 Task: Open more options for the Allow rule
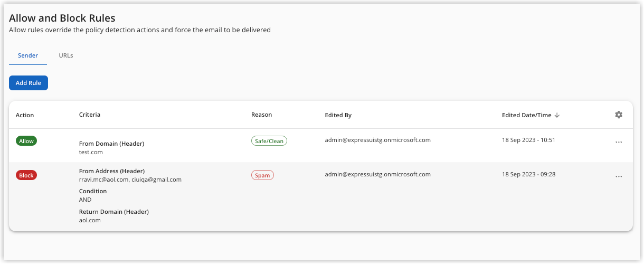point(619,142)
